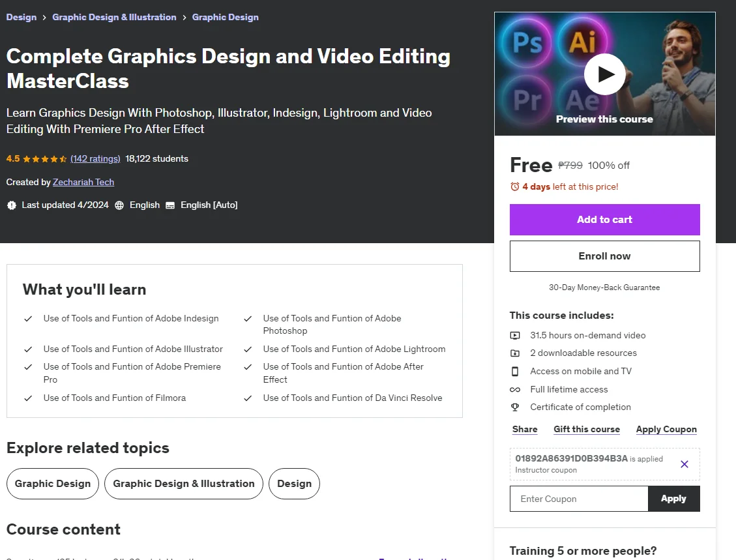The height and width of the screenshot is (560, 736).
Task: Click the on-demand video icon
Action: click(x=515, y=335)
